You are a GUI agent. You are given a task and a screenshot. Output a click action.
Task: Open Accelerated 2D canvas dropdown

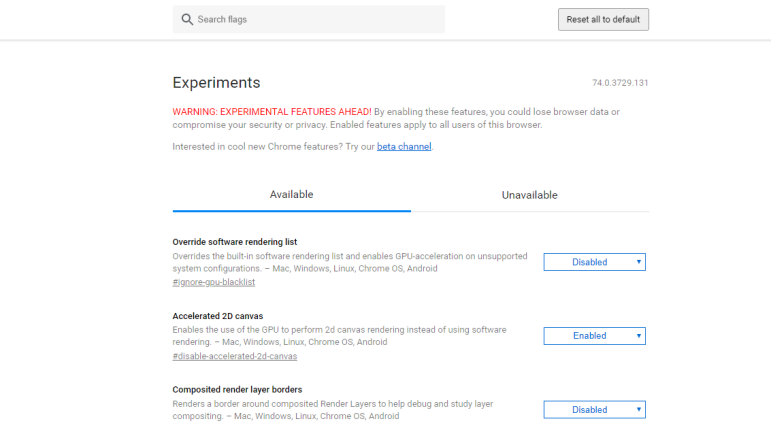click(x=594, y=336)
